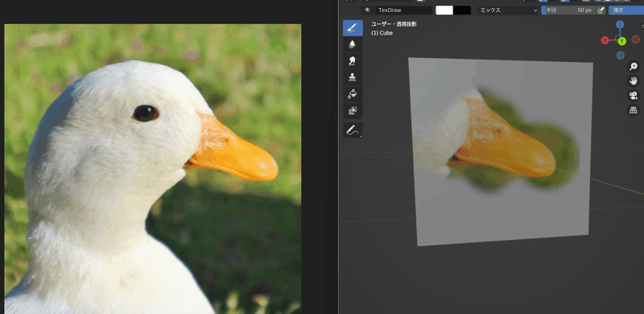Select the Smear tool
The height and width of the screenshot is (314, 644).
[x=353, y=61]
